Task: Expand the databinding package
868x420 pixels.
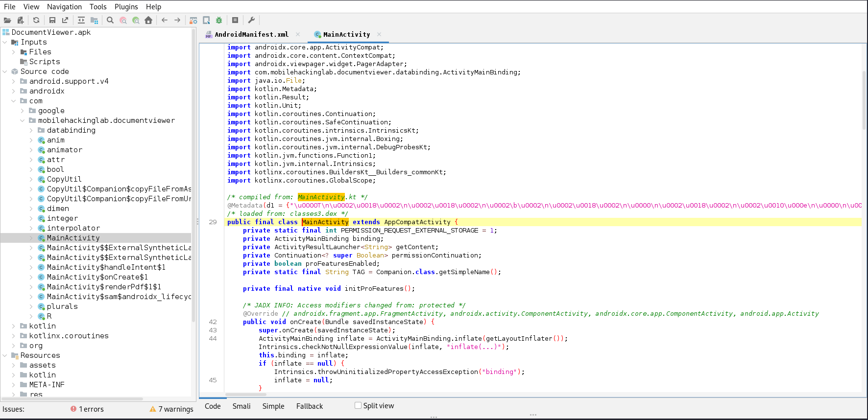Action: tap(31, 130)
